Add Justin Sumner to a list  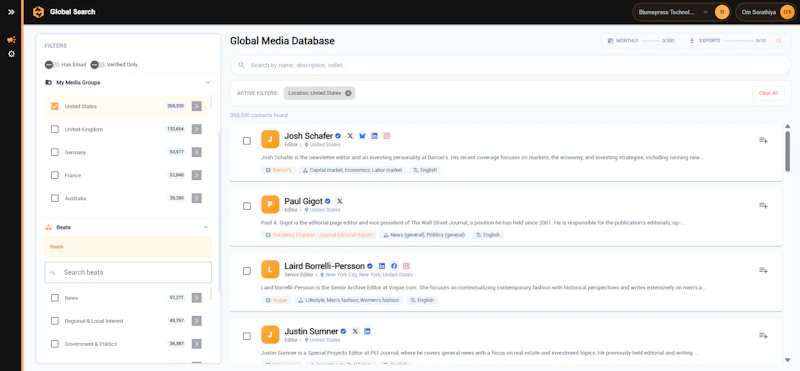coord(763,335)
